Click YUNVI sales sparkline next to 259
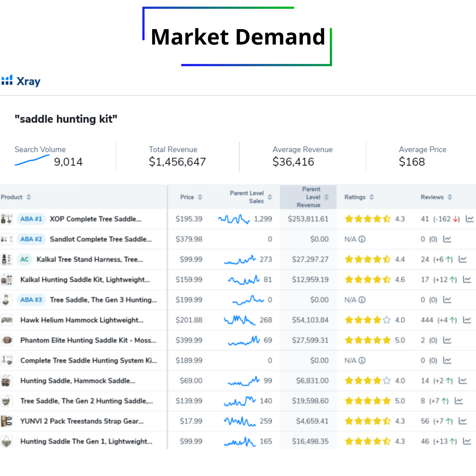 click(240, 421)
